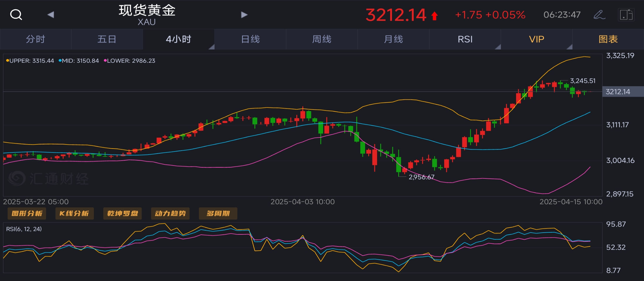The image size is (644, 281).
Task: Expand the RSI indicator dropdown
Action: click(498, 47)
